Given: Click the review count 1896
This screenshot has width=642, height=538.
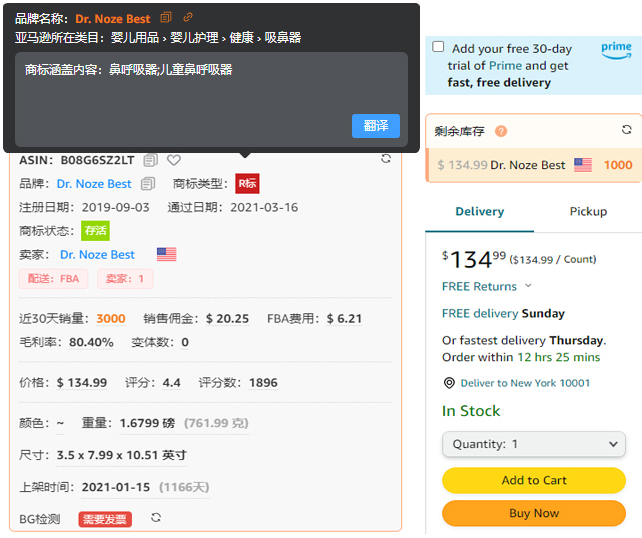Looking at the screenshot, I should pyautogui.click(x=263, y=383).
